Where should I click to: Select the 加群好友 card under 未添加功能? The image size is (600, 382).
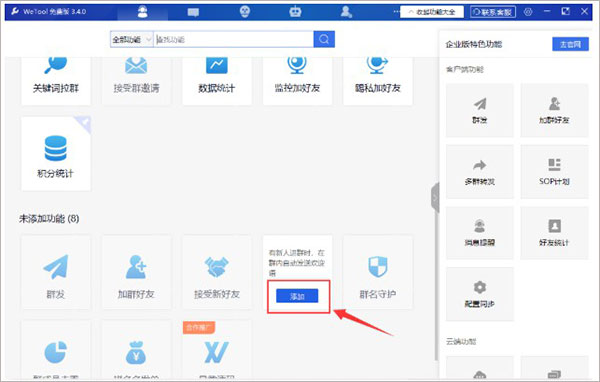[x=136, y=272]
